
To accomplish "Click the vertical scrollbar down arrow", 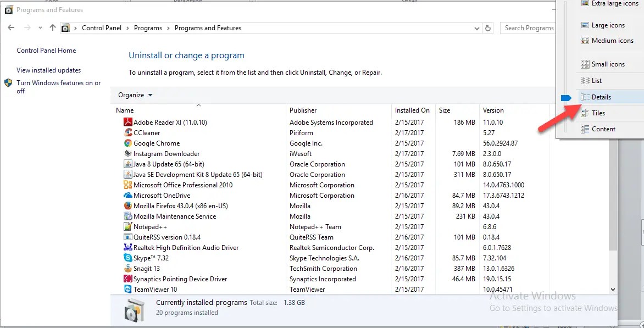I will [x=612, y=289].
